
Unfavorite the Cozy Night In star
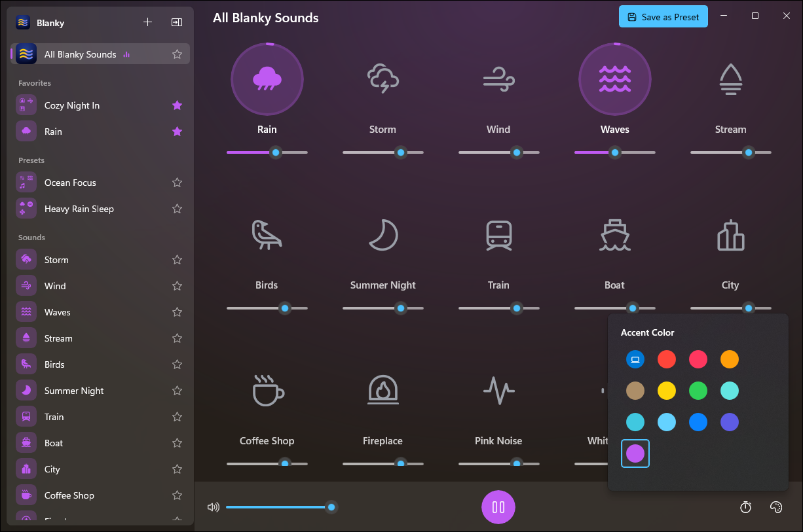pos(177,105)
